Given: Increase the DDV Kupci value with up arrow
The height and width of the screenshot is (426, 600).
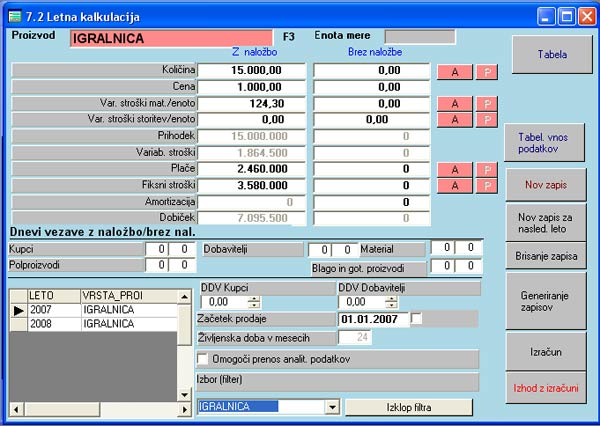Looking at the screenshot, I should [254, 297].
